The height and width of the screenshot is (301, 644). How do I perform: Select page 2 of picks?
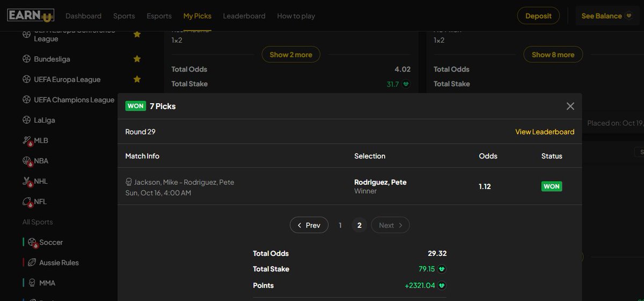click(x=359, y=225)
